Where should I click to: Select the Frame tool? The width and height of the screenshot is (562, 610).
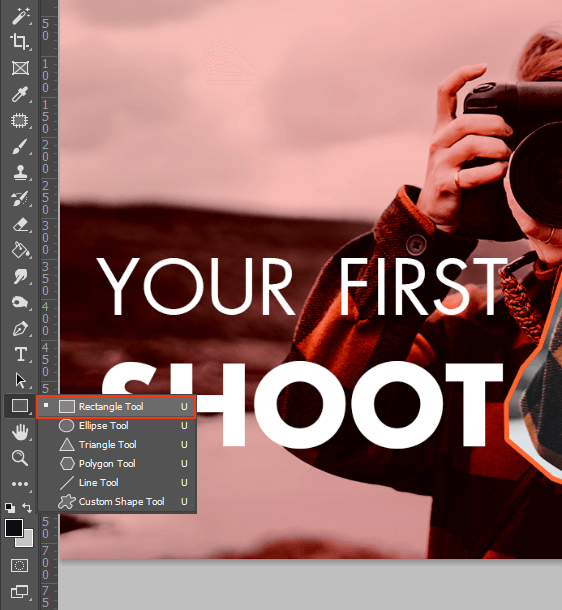(x=20, y=68)
